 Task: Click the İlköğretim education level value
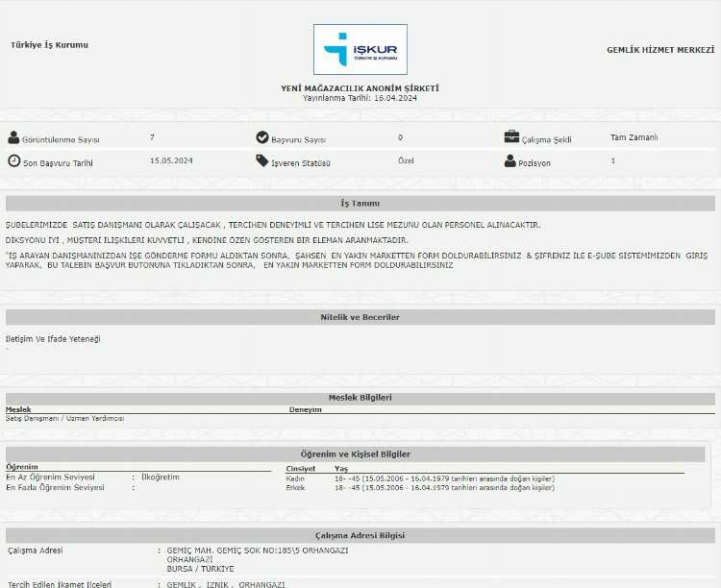click(x=160, y=477)
